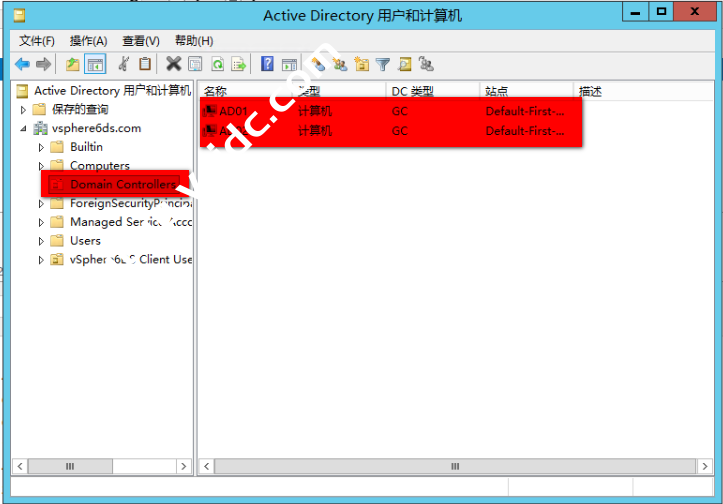Click GC cell in second row

click(400, 131)
